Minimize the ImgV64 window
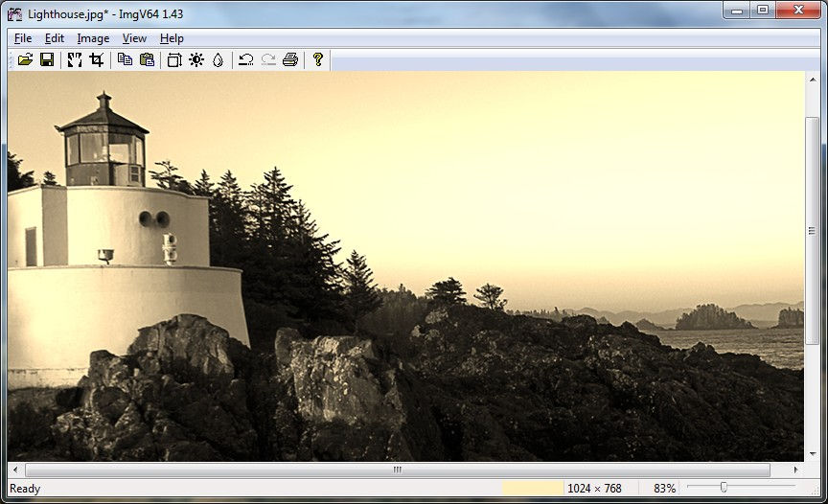 click(x=737, y=10)
